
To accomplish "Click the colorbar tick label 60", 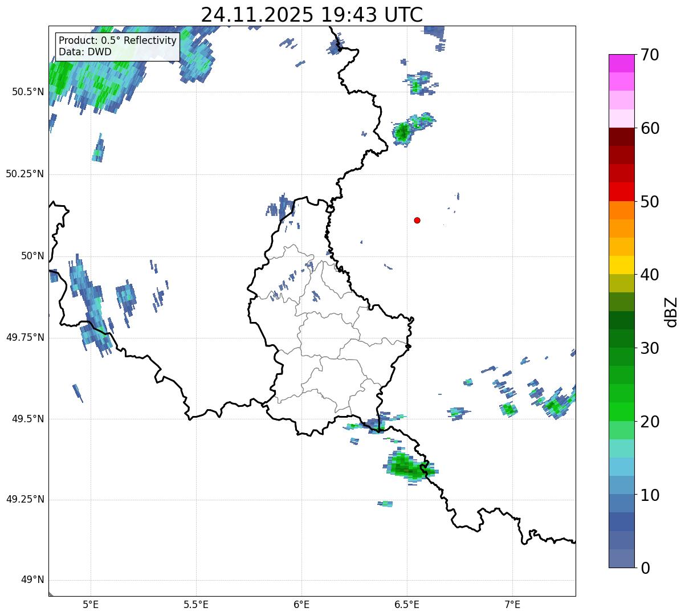I will (650, 128).
